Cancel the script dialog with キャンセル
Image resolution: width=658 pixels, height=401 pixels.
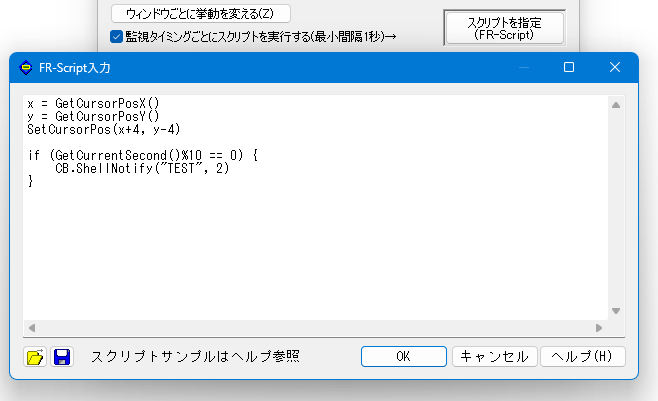[x=494, y=356]
